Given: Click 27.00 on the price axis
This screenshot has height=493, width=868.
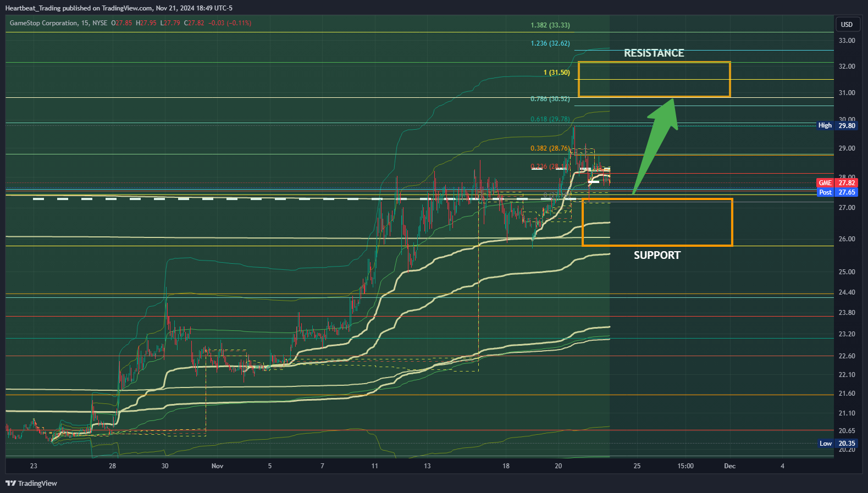Looking at the screenshot, I should [x=847, y=208].
